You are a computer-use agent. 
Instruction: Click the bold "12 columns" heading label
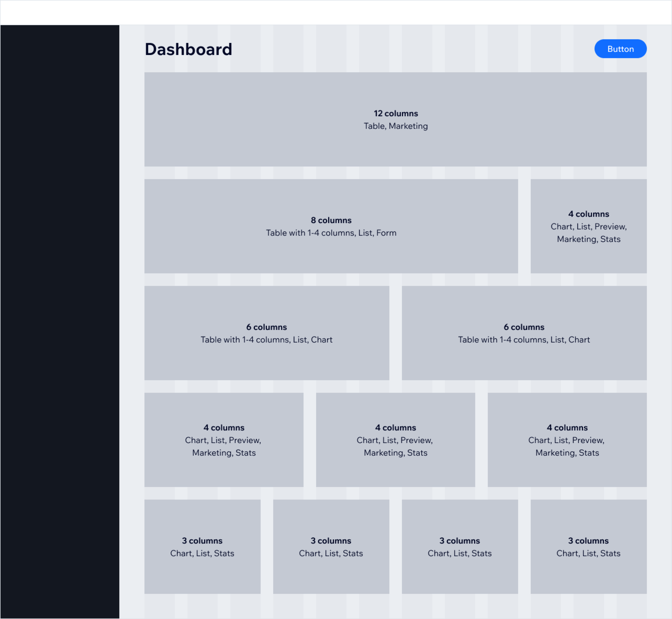coord(395,113)
